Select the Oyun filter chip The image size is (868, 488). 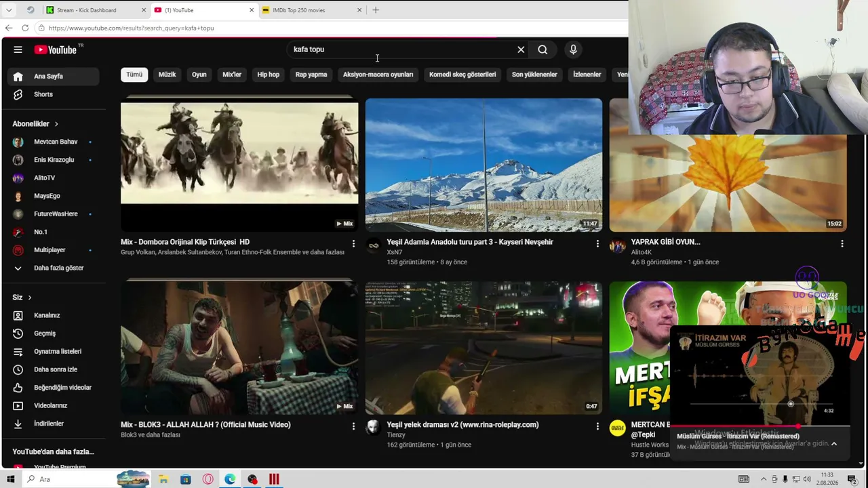pos(199,75)
